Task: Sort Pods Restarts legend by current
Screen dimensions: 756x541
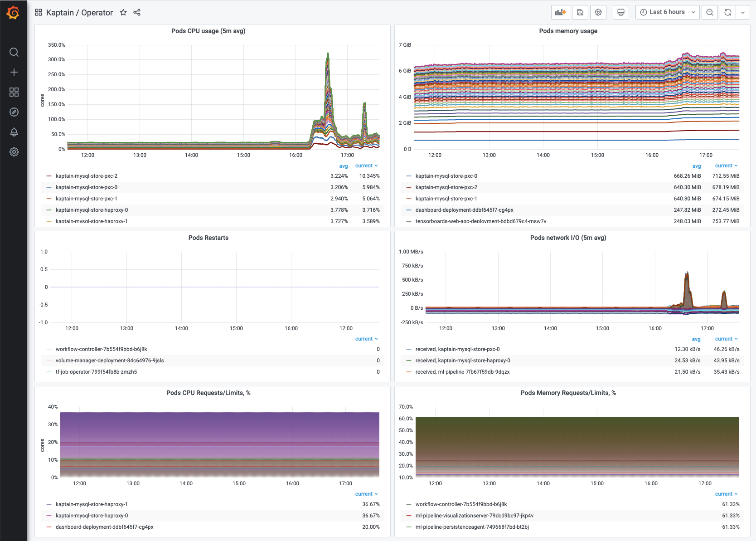Action: coord(367,339)
